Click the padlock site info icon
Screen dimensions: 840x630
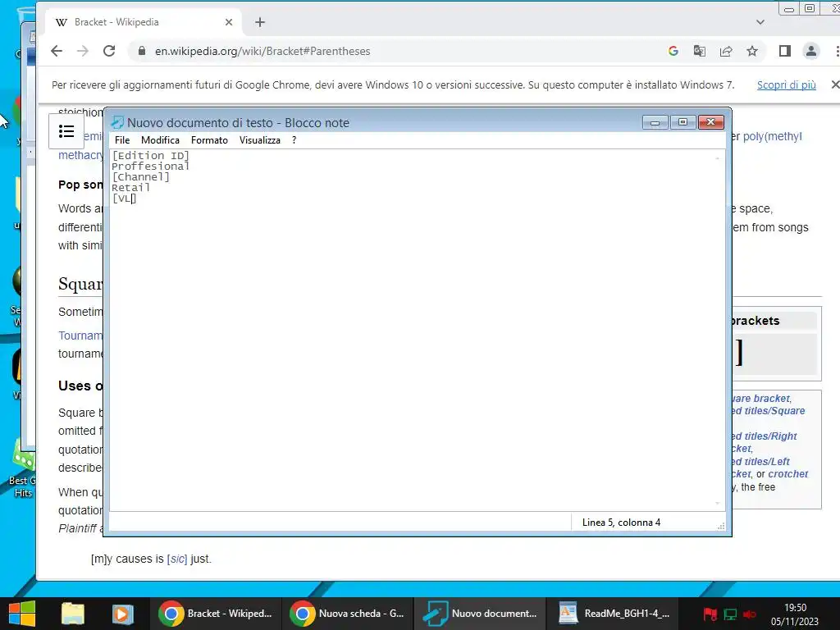click(141, 51)
